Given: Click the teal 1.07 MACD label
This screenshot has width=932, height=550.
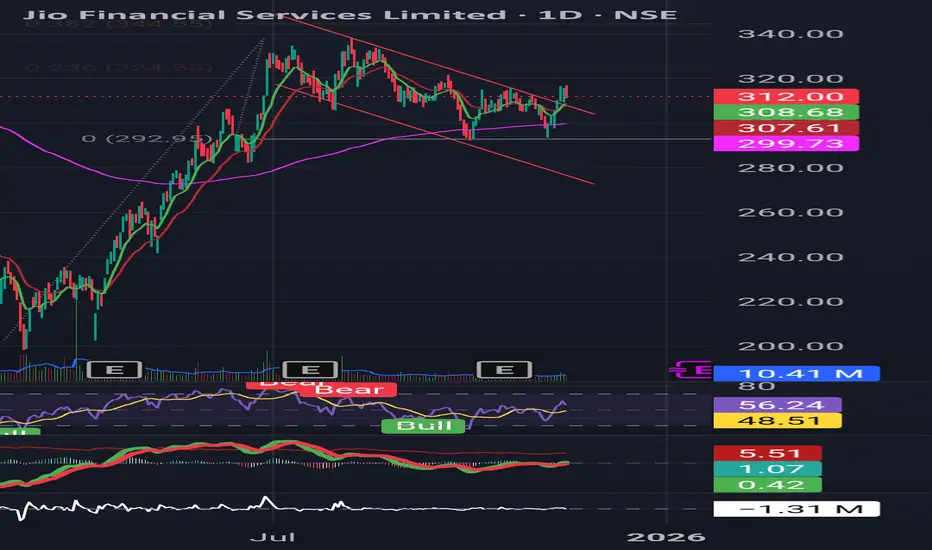Looking at the screenshot, I should (x=767, y=469).
